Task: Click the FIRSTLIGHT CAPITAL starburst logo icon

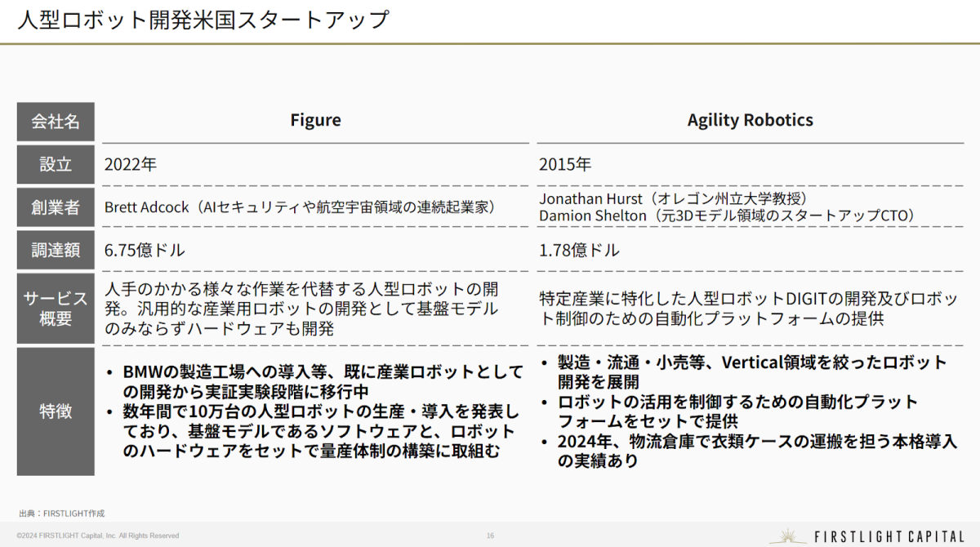Action: (x=788, y=536)
